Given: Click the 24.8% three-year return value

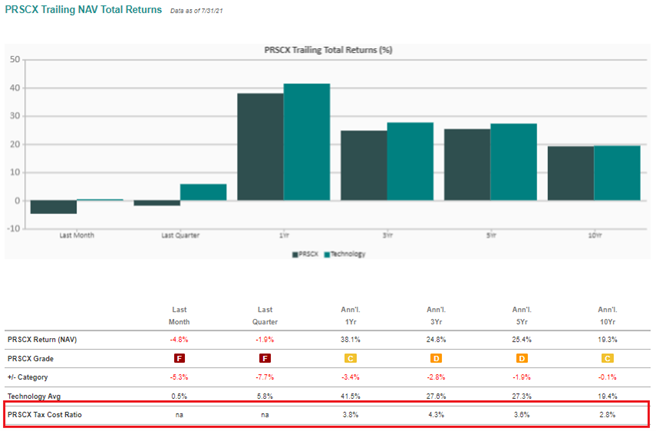Looking at the screenshot, I should click(x=436, y=340).
